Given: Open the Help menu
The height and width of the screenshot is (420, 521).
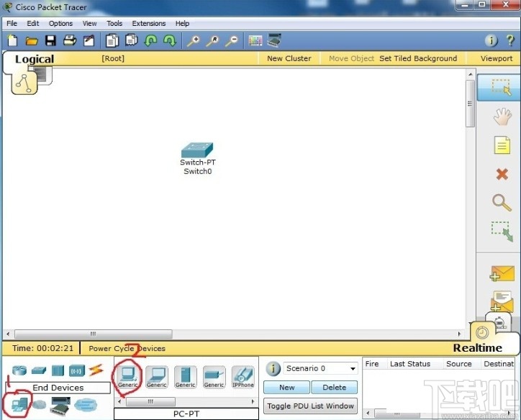Looking at the screenshot, I should 182,24.
